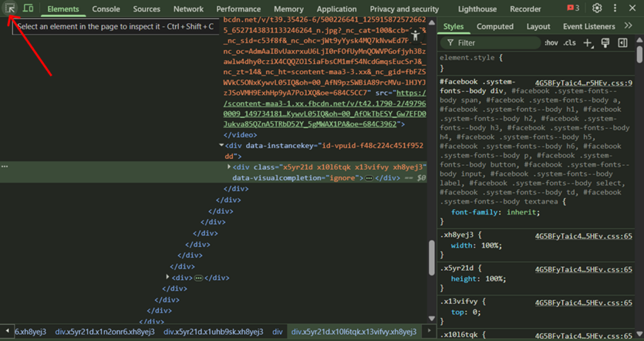Image resolution: width=644 pixels, height=341 pixels.
Task: Open the Application tab
Action: tap(337, 9)
